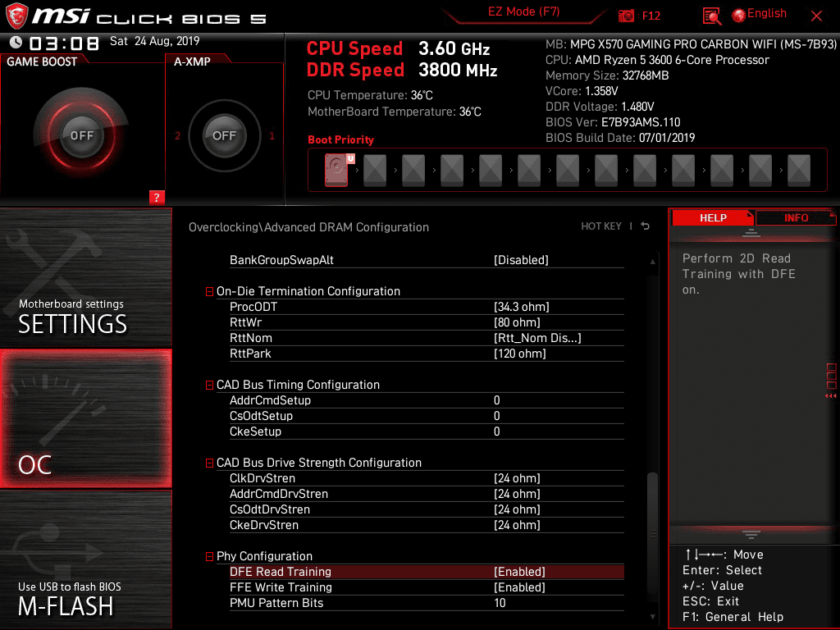The image size is (840, 630).
Task: Open the red question mark help icon
Action: (x=157, y=197)
